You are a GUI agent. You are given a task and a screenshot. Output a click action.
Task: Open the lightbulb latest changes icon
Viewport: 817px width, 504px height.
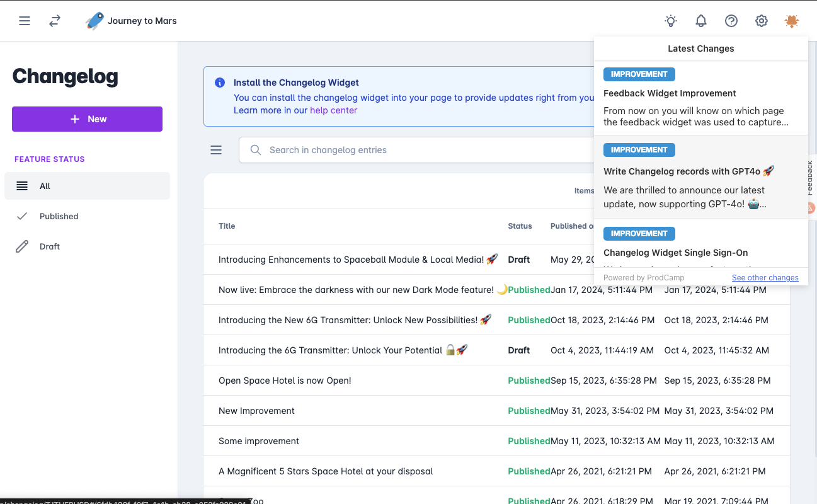click(x=671, y=21)
